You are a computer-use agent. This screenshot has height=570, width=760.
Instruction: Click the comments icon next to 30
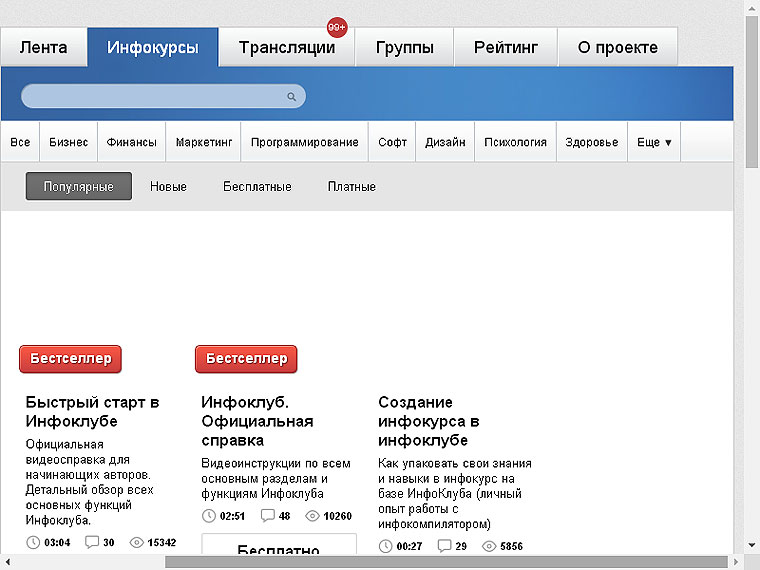(92, 542)
